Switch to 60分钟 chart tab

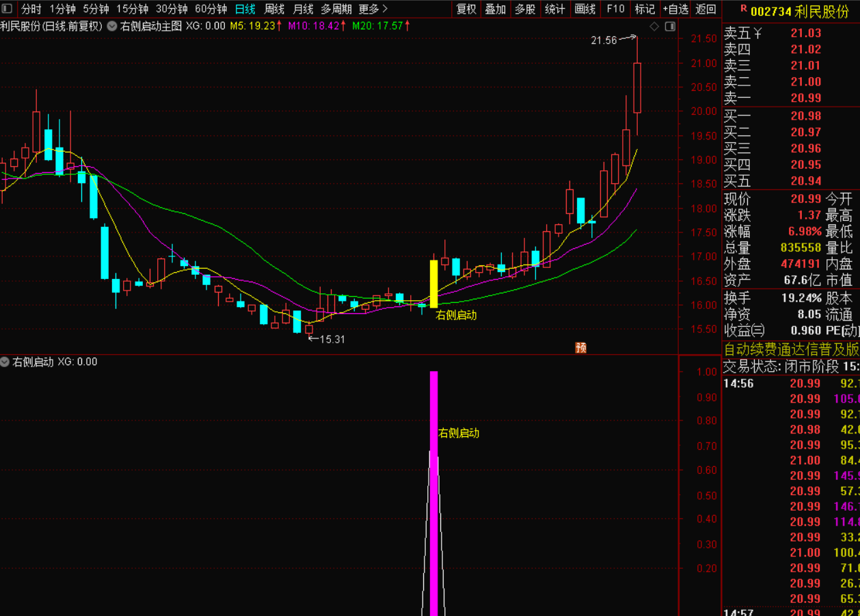[211, 9]
